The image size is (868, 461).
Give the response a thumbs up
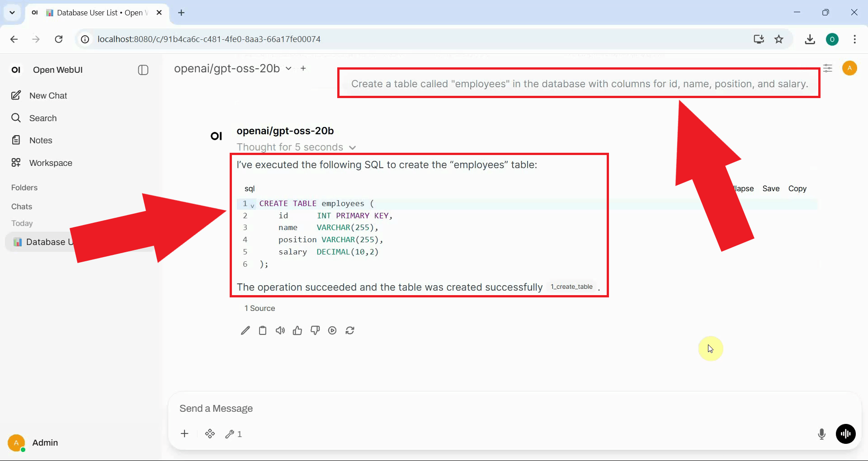click(x=297, y=330)
